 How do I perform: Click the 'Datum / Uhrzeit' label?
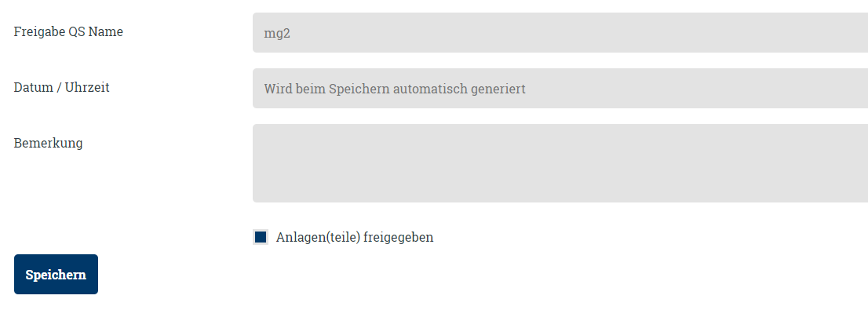point(61,87)
